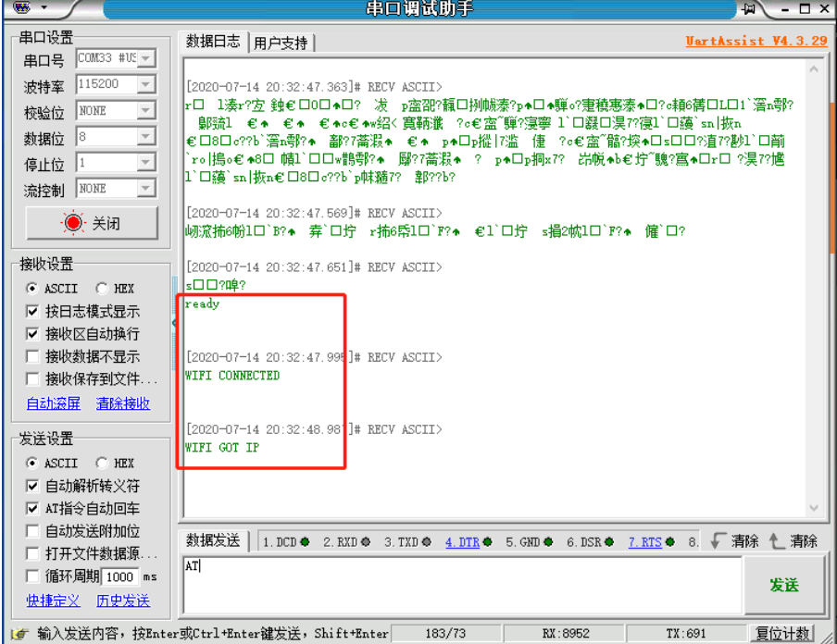The height and width of the screenshot is (644, 837).
Task: Clear the send area with down-arrow 清除
Action: [735, 541]
